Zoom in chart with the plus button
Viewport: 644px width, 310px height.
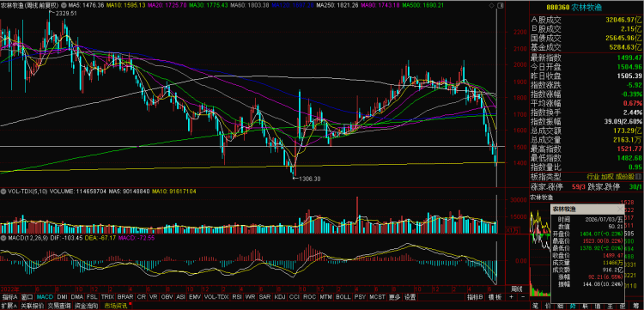512,297
